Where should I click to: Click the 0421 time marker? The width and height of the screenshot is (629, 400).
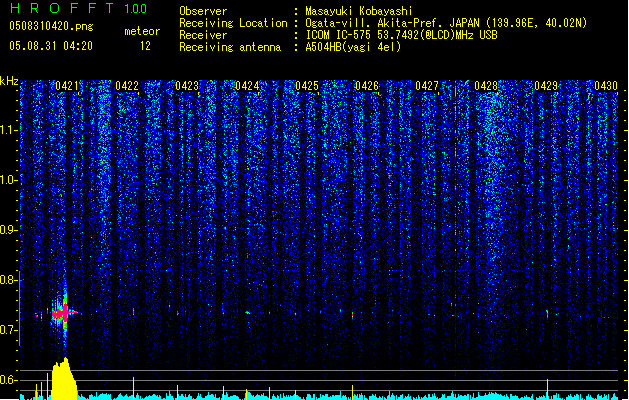[x=67, y=86]
